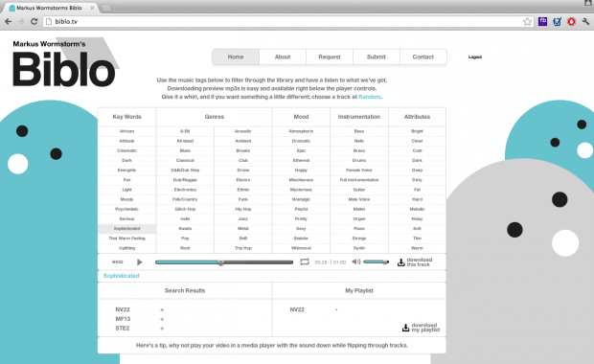Click the Sophisticated active filter label
This screenshot has width=594, height=364.
[x=122, y=276]
